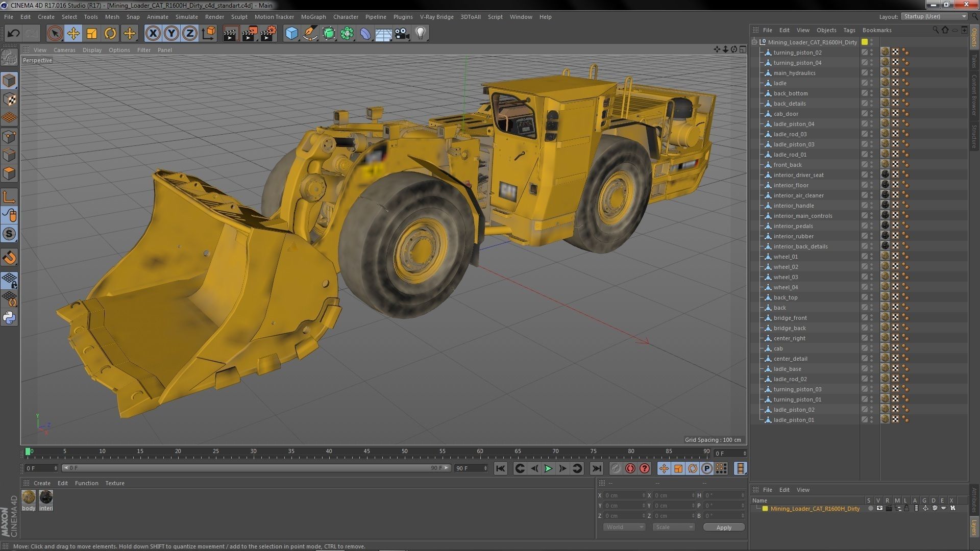980x551 pixels.
Task: Open the World coordinate dropdown
Action: click(624, 527)
